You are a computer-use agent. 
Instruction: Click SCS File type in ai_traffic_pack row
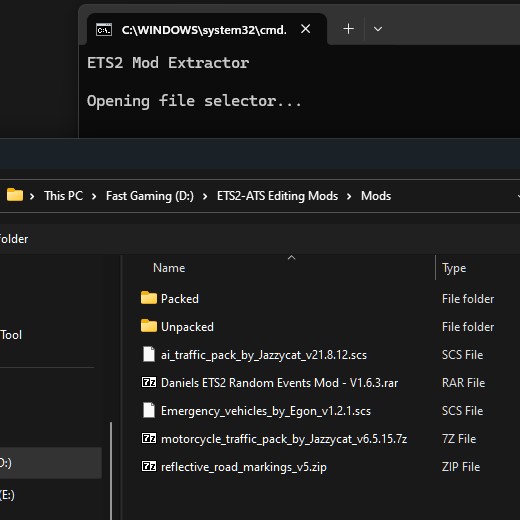(x=462, y=355)
